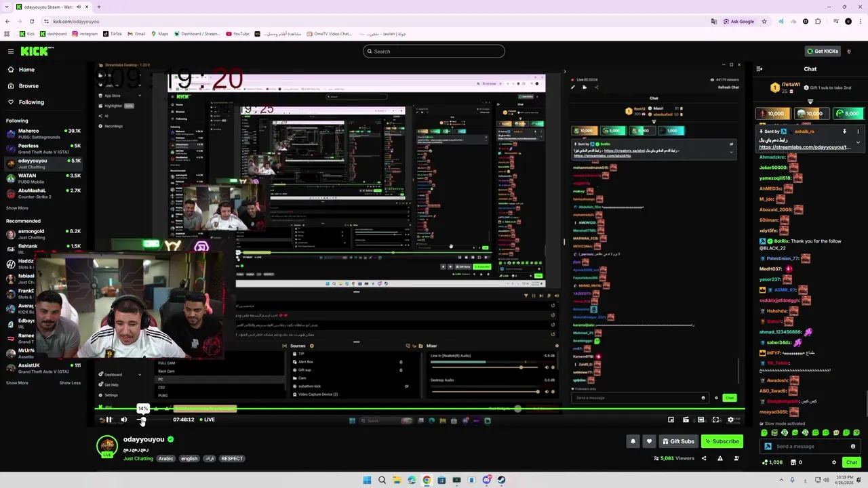This screenshot has height=488, width=868.
Task: Report stream warning icon
Action: tap(719, 458)
